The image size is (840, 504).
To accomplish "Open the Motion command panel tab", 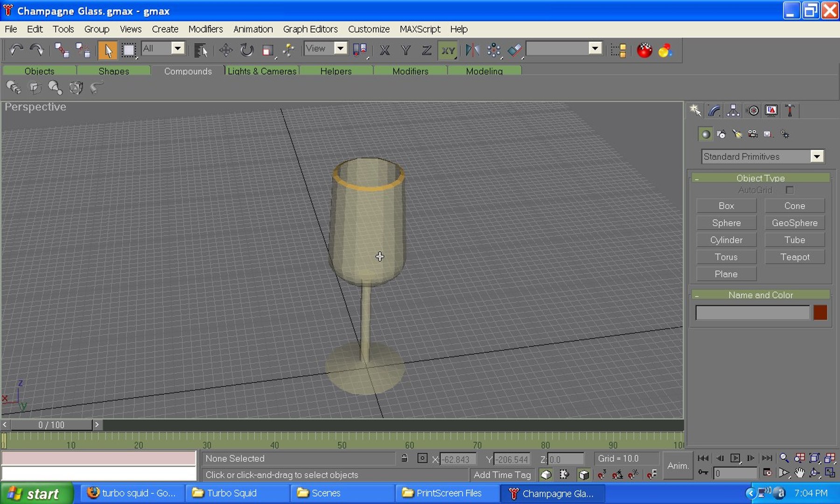I will pos(752,111).
